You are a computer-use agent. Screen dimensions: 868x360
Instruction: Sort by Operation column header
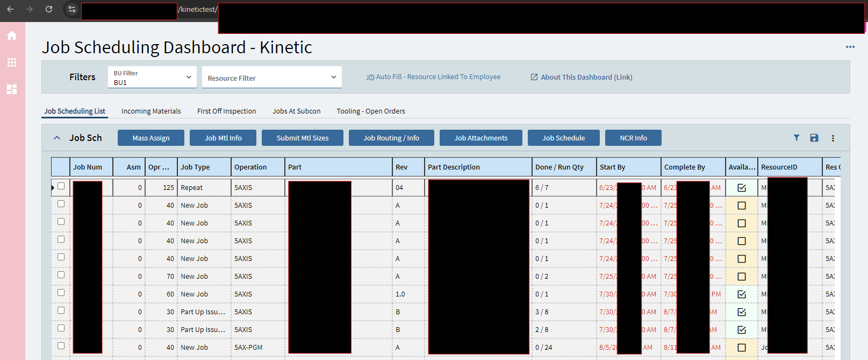coord(258,167)
